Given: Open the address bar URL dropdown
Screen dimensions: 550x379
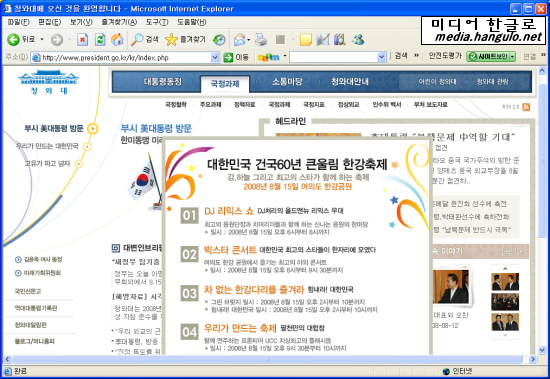Looking at the screenshot, I should [x=215, y=57].
